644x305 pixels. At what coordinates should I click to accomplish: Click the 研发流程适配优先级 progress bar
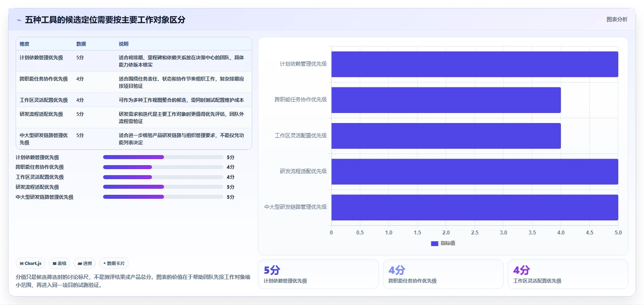(163, 187)
